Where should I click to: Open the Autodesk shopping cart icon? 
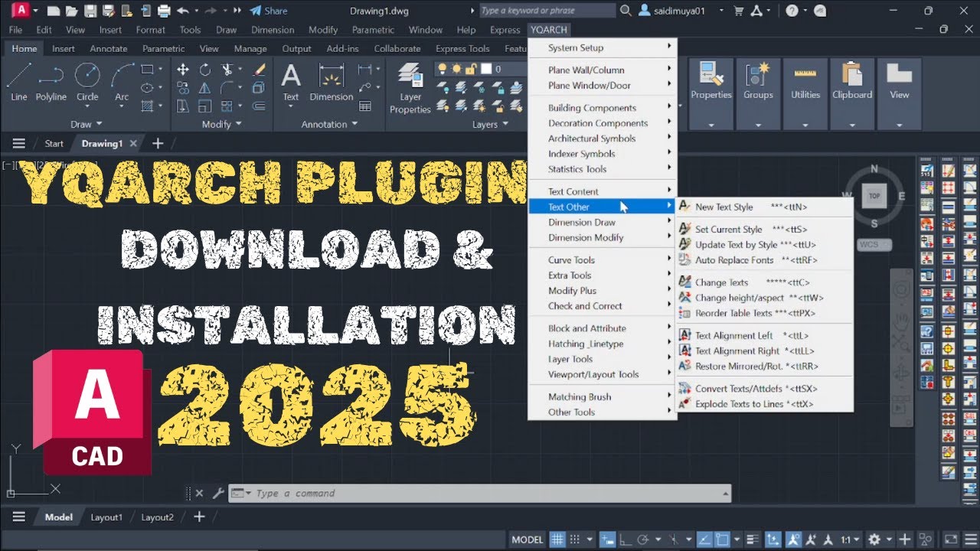739,11
